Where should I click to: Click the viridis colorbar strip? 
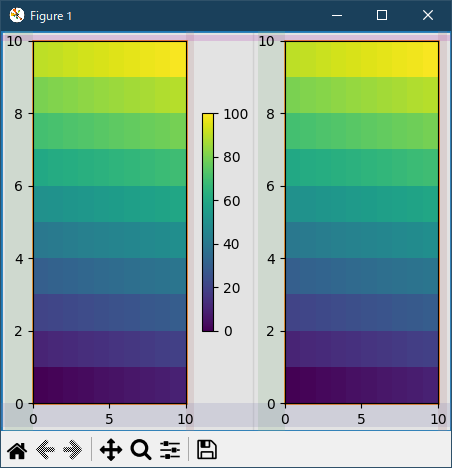point(208,223)
